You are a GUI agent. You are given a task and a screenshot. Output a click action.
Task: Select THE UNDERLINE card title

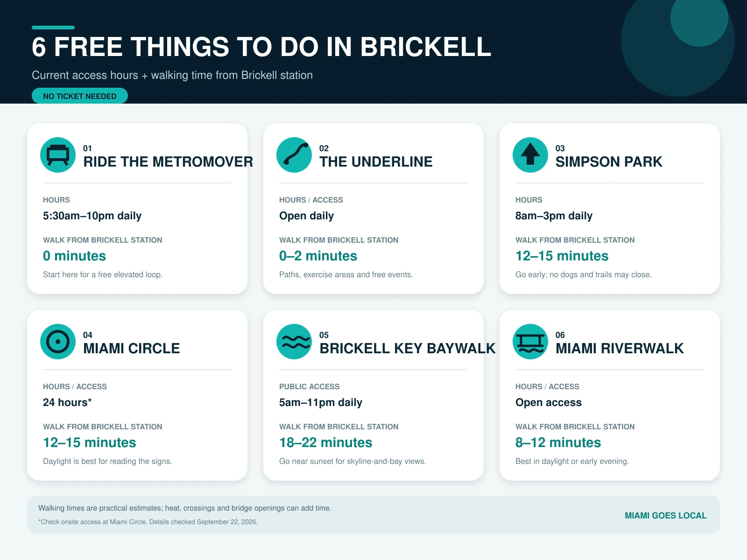[x=376, y=161]
